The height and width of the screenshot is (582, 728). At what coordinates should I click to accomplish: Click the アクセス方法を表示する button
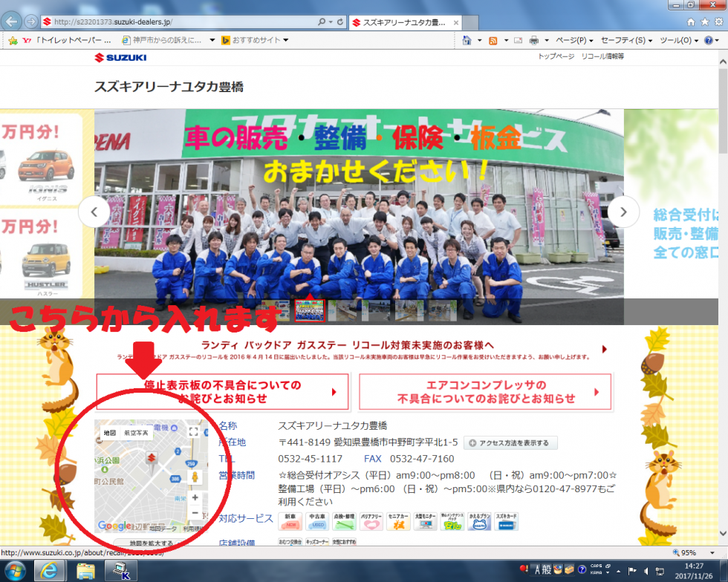click(510, 442)
